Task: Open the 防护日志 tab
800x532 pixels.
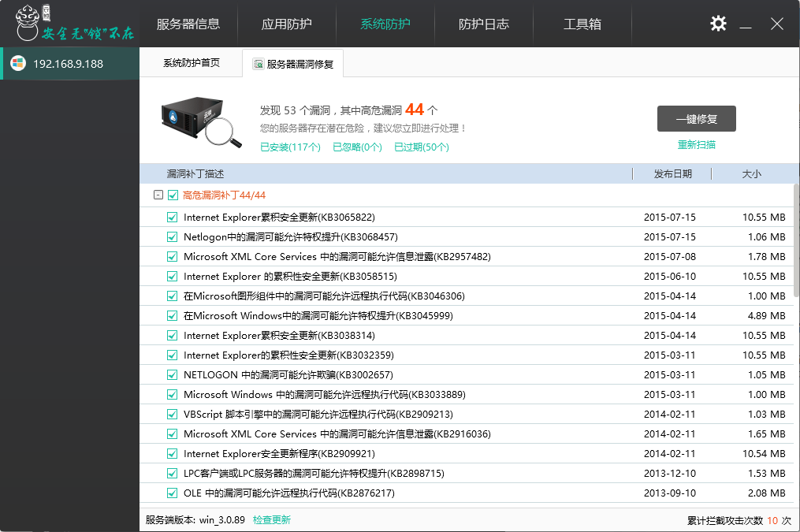Action: pyautogui.click(x=484, y=24)
